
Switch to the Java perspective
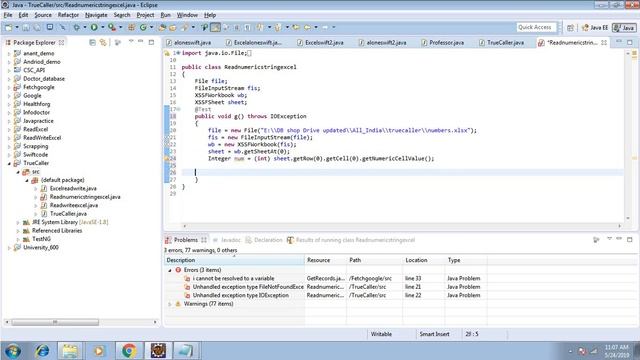(624, 27)
